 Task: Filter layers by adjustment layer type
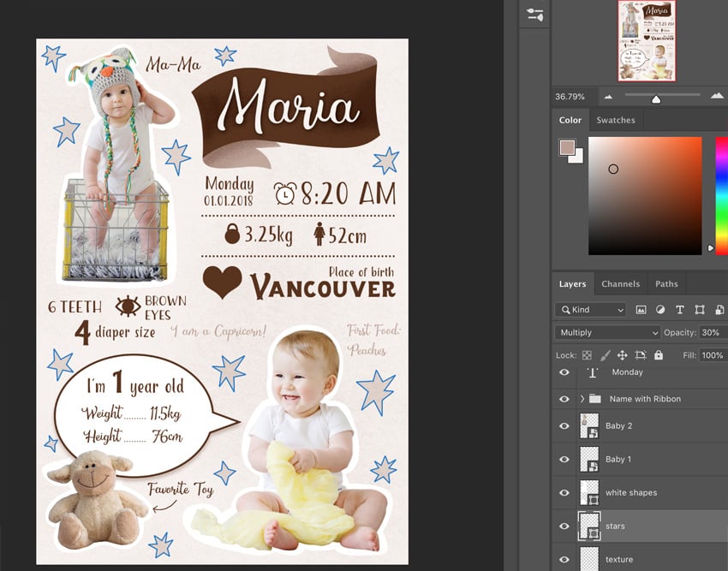tap(660, 310)
